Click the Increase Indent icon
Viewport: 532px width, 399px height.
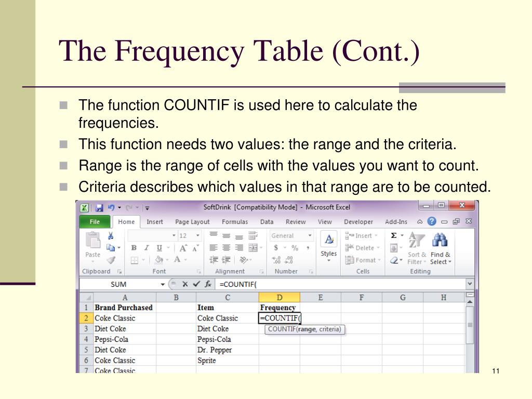[227, 260]
